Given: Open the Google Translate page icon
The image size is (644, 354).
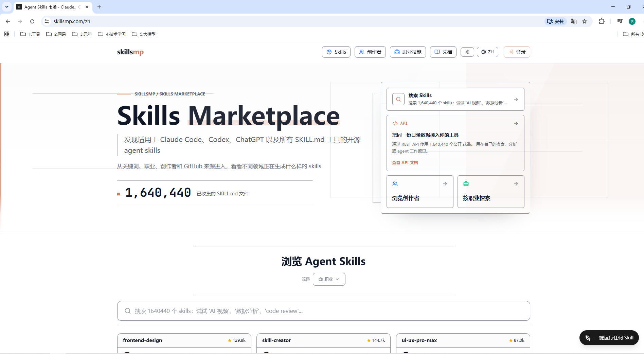Looking at the screenshot, I should point(574,21).
